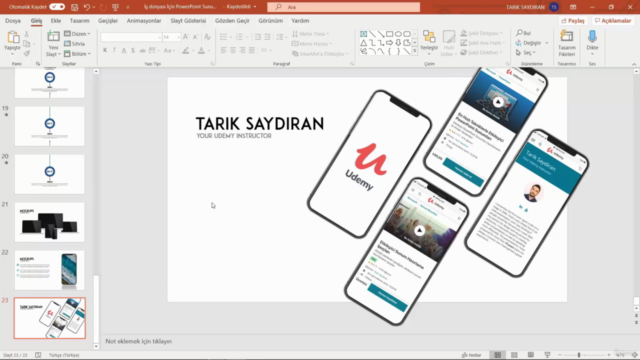Switch to slide sorter view icon
The height and width of the screenshot is (360, 640).
(x=514, y=355)
